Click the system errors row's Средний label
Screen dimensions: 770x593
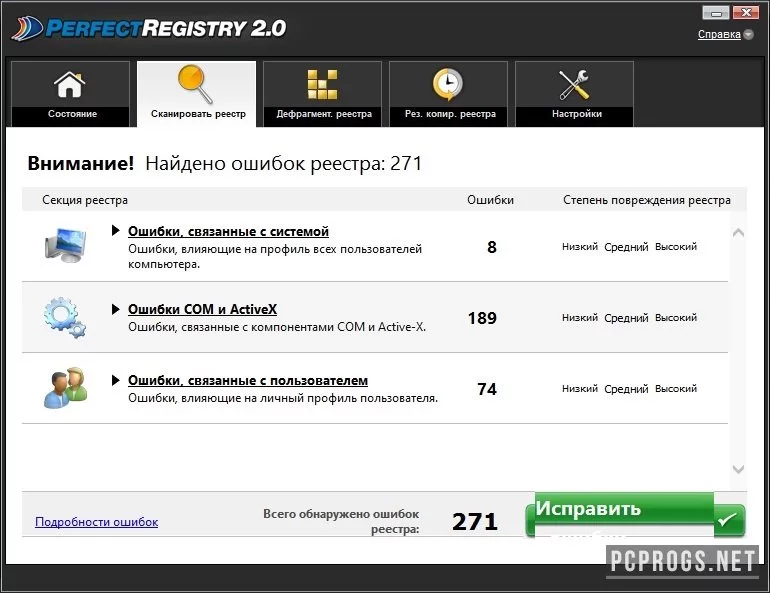point(626,247)
